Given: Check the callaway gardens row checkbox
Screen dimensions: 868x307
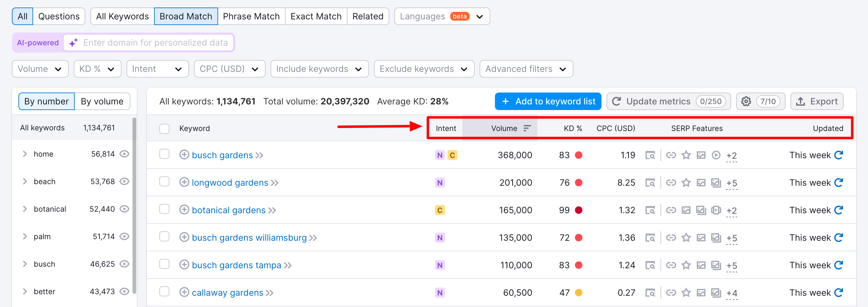Looking at the screenshot, I should click(x=164, y=291).
